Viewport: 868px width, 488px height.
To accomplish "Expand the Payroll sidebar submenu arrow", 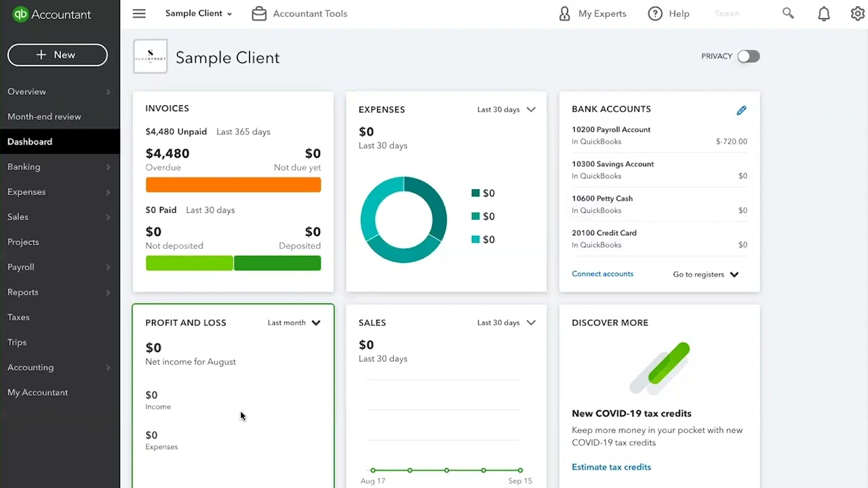I will (108, 267).
